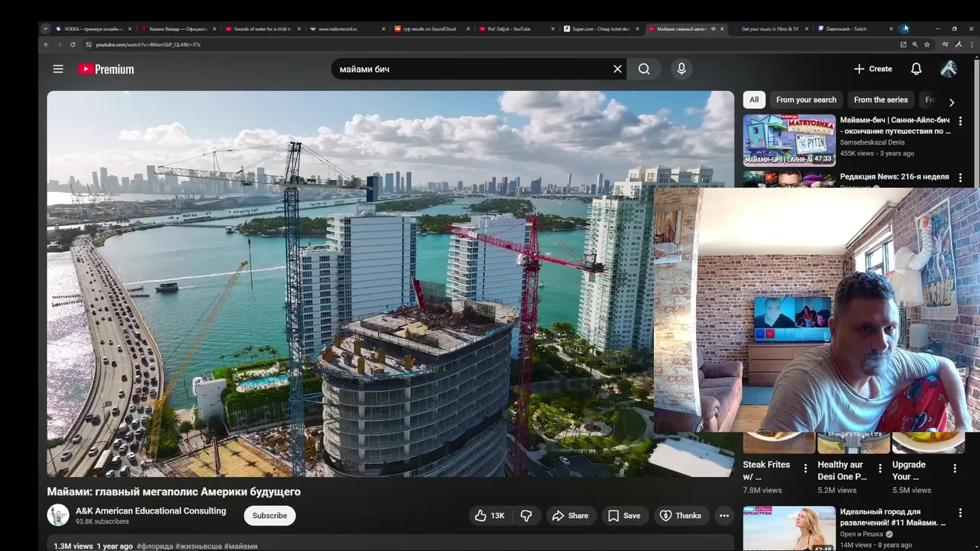Open the Идеальный город для развлечений thumbnail

tap(789, 528)
